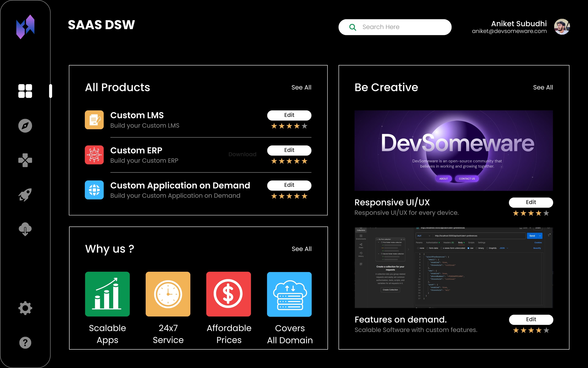The image size is (588, 368).
Task: Select the 24x7 Service clock tile
Action: (168, 294)
